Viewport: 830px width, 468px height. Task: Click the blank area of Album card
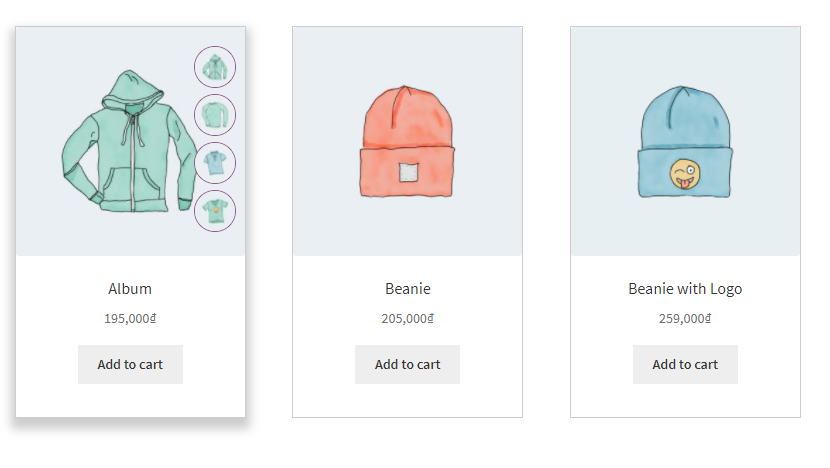click(130, 401)
